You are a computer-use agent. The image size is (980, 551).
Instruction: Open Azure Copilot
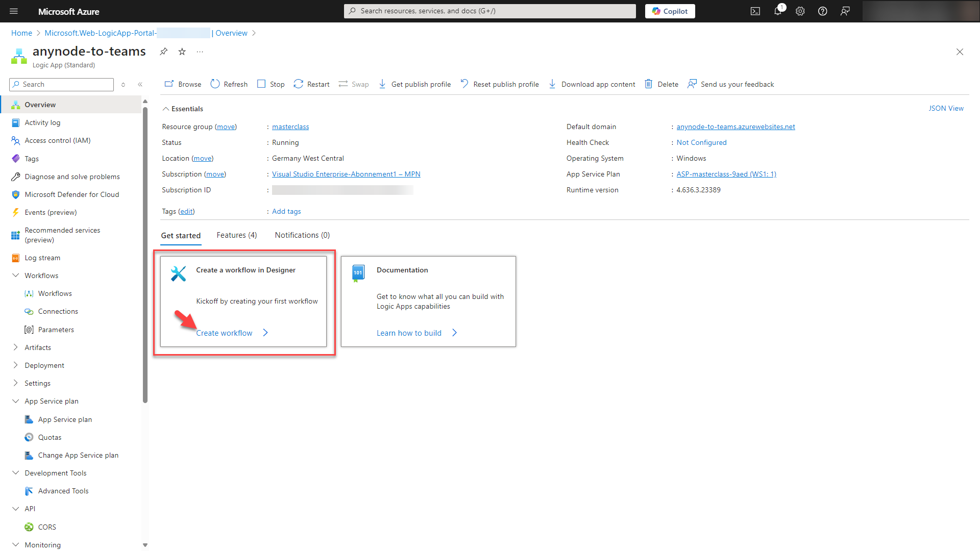pyautogui.click(x=670, y=11)
